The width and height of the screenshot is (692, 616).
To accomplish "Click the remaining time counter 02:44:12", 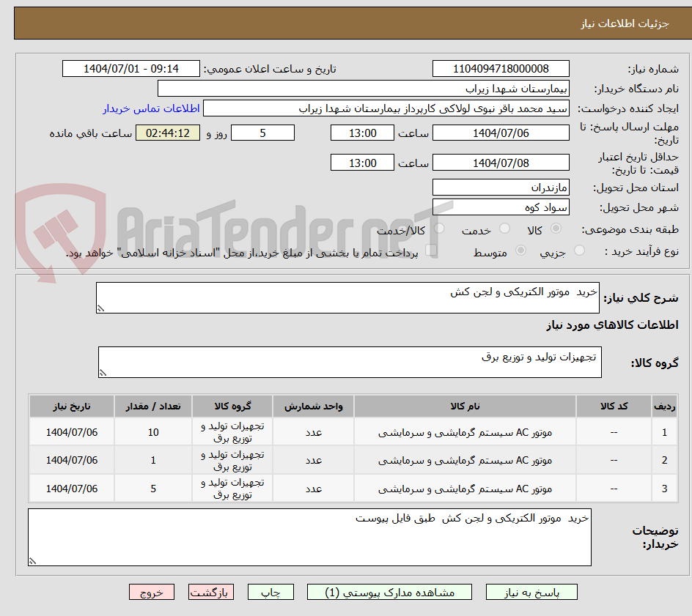I will point(167,133).
